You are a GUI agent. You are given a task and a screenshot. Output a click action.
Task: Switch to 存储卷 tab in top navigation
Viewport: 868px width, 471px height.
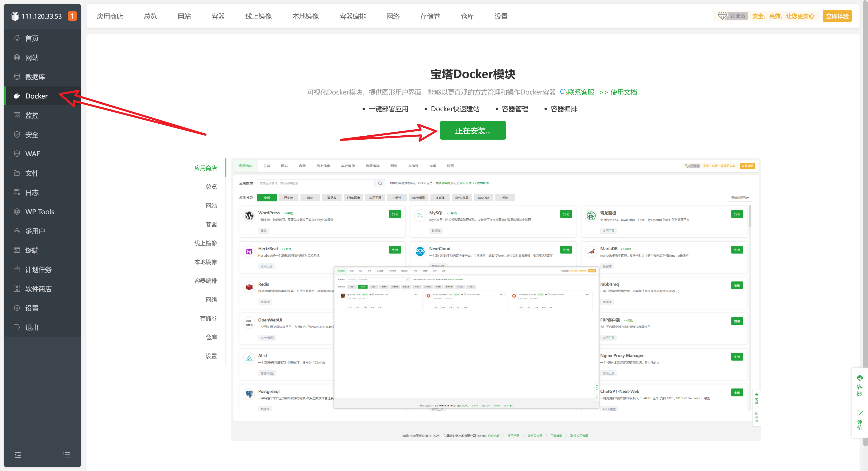click(x=430, y=16)
